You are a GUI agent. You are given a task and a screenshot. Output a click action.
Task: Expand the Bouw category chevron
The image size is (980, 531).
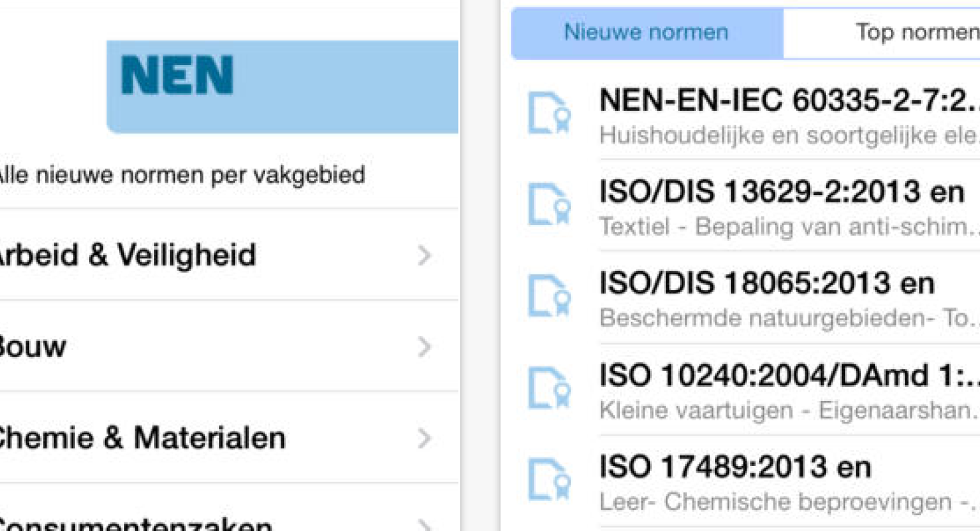(x=425, y=346)
